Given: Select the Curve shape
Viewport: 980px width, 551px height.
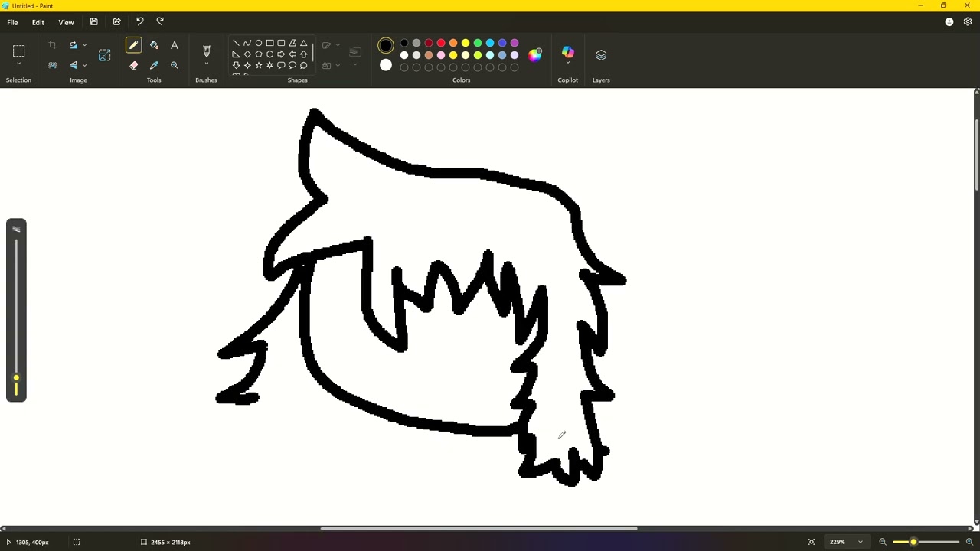Looking at the screenshot, I should (x=247, y=44).
